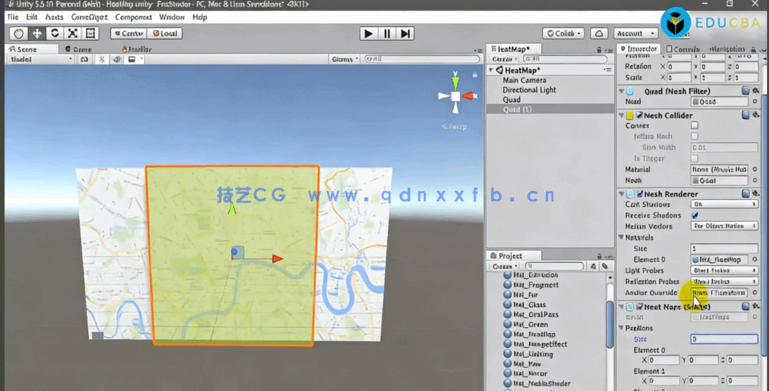Start Play mode with the Play button
769x391 pixels.
pos(368,33)
